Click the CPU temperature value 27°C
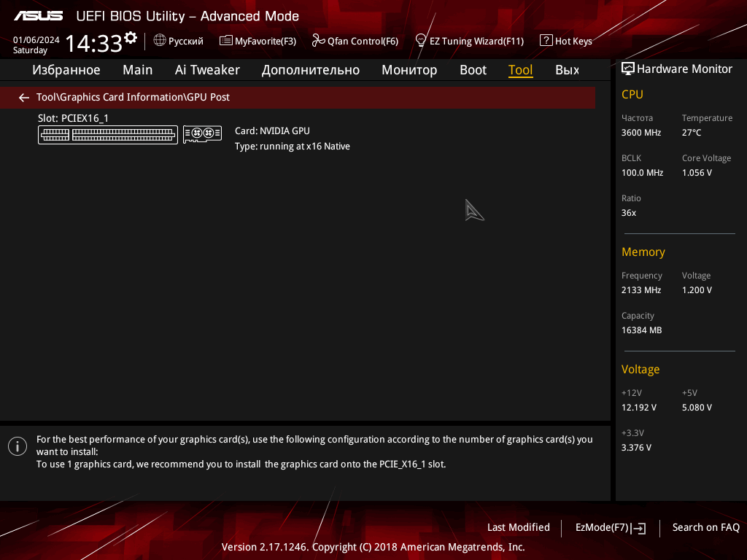This screenshot has height=560, width=747. [x=692, y=133]
